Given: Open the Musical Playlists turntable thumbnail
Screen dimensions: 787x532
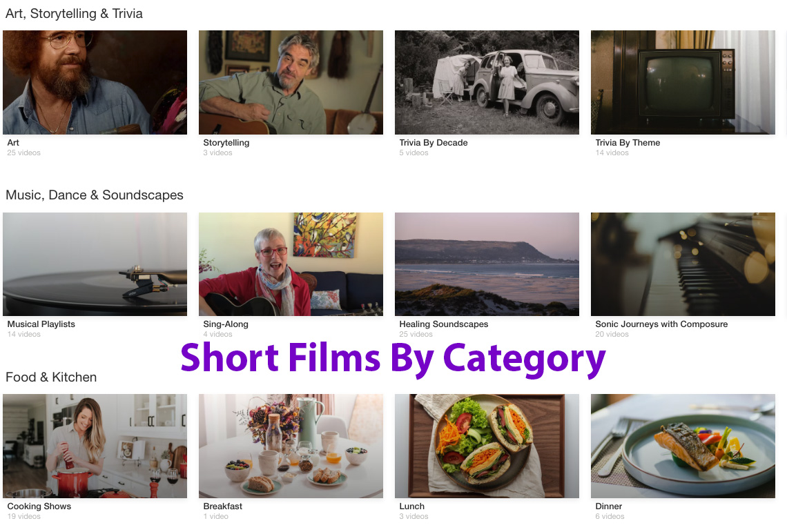Looking at the screenshot, I should (95, 264).
